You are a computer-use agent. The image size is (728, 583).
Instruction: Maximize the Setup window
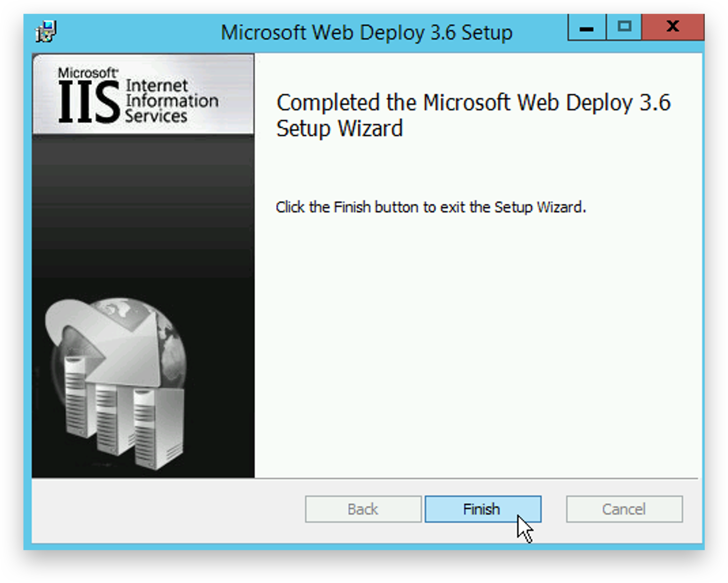[x=624, y=27]
